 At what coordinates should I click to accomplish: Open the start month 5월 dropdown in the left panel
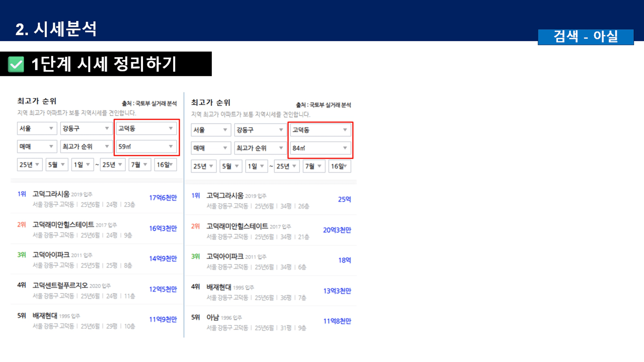(57, 165)
